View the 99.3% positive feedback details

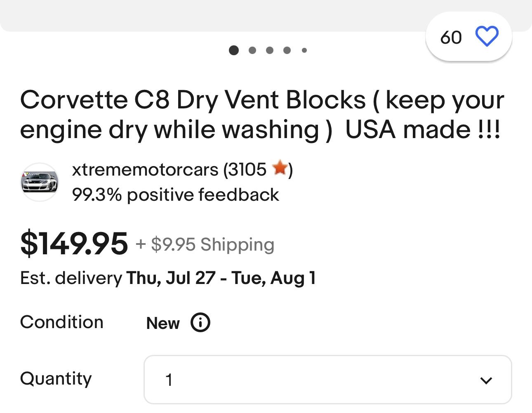(x=175, y=194)
